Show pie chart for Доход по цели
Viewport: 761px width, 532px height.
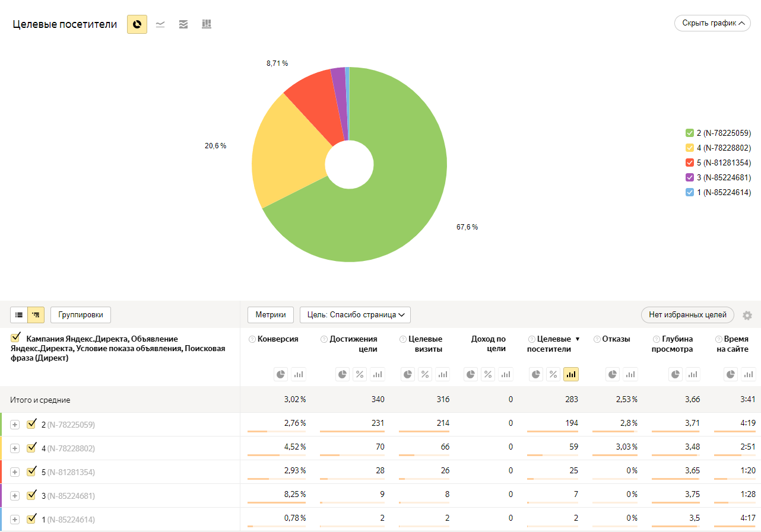[471, 374]
